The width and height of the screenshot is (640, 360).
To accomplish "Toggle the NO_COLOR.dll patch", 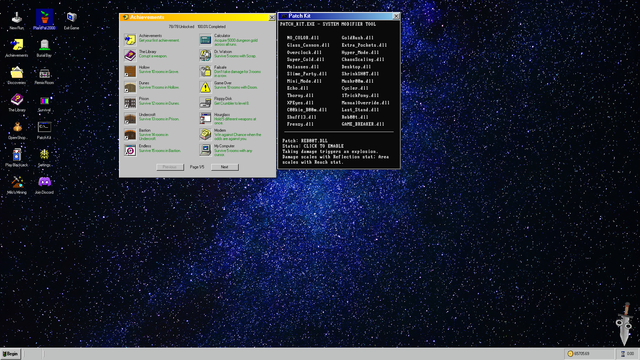I will 303,38.
